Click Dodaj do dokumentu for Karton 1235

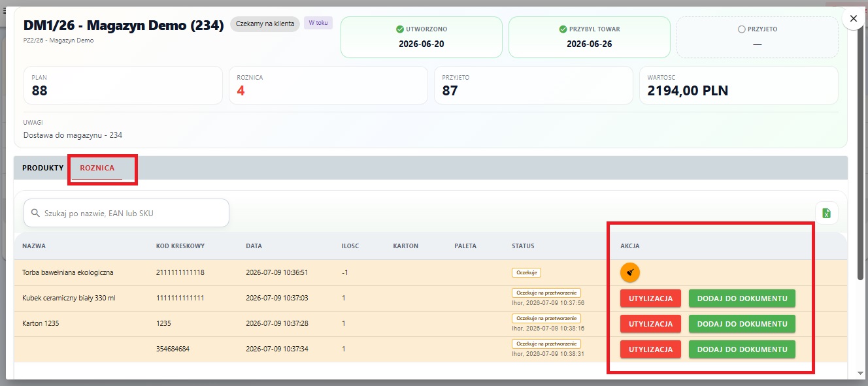coord(742,324)
